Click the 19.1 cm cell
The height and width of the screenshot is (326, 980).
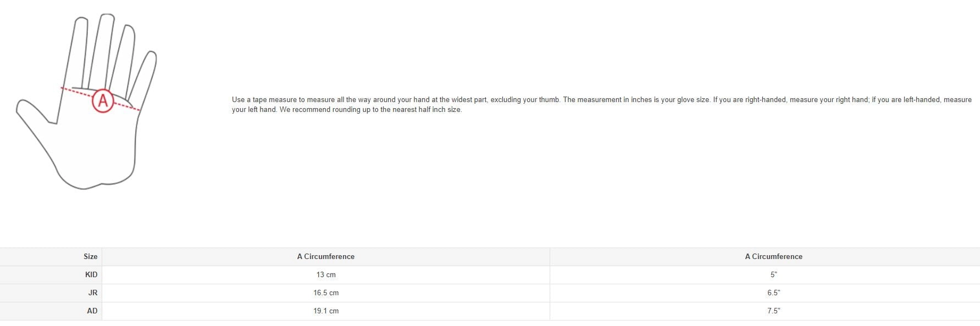(326, 311)
